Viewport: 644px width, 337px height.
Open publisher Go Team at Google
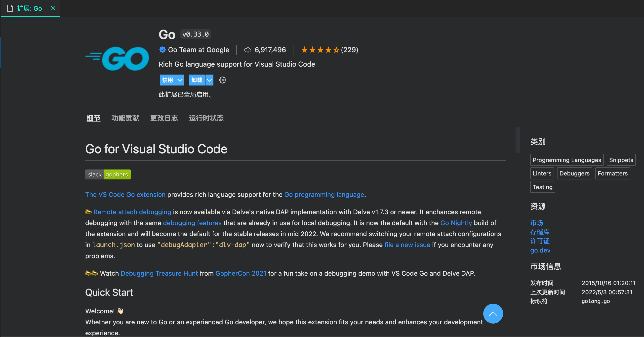[199, 50]
